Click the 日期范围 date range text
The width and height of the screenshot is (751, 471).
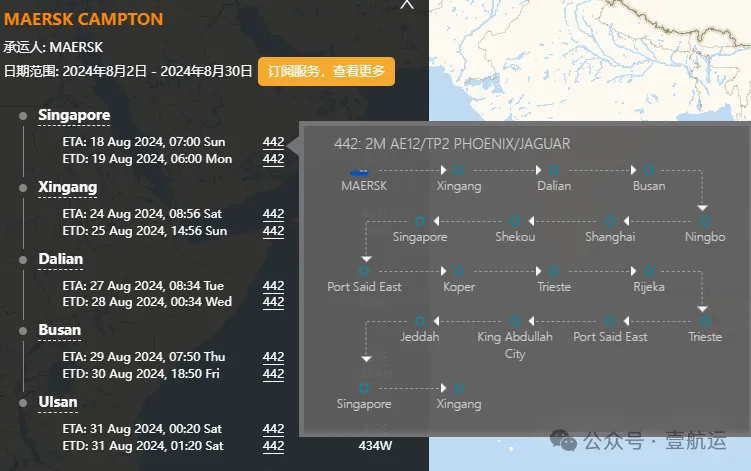[x=128, y=71]
